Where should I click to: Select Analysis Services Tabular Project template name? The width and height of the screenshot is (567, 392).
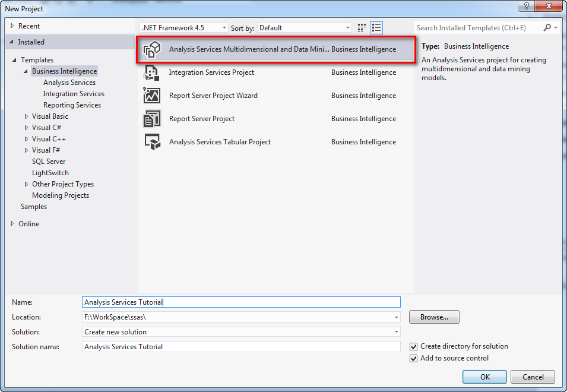[x=220, y=142]
